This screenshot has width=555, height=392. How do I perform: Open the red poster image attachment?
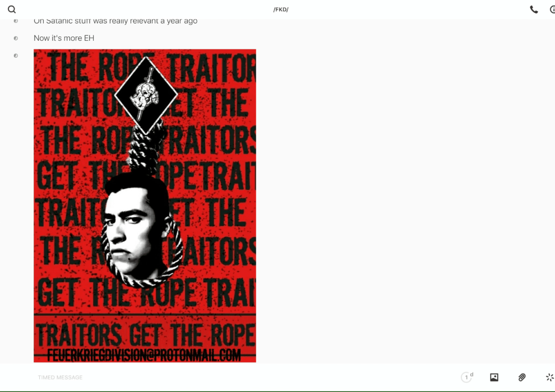pyautogui.click(x=145, y=206)
